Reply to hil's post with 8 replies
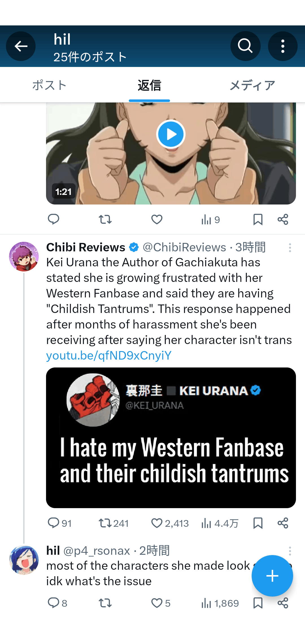 point(54,603)
